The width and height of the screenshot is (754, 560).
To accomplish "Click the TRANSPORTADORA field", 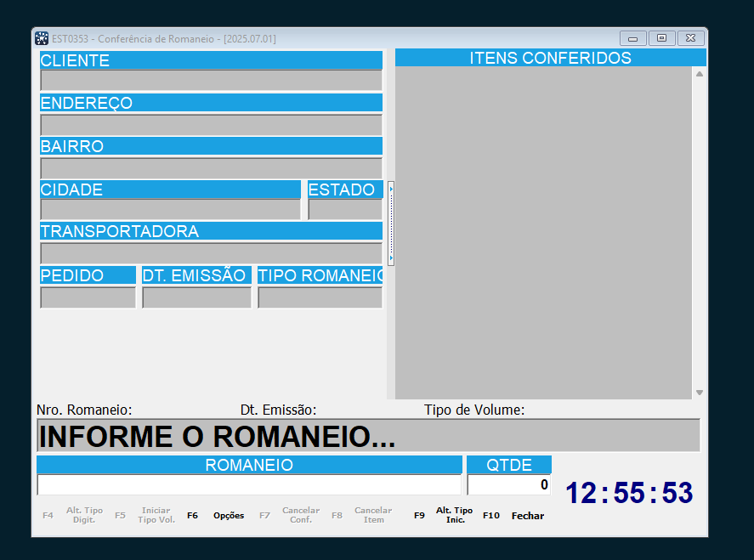I will point(211,253).
